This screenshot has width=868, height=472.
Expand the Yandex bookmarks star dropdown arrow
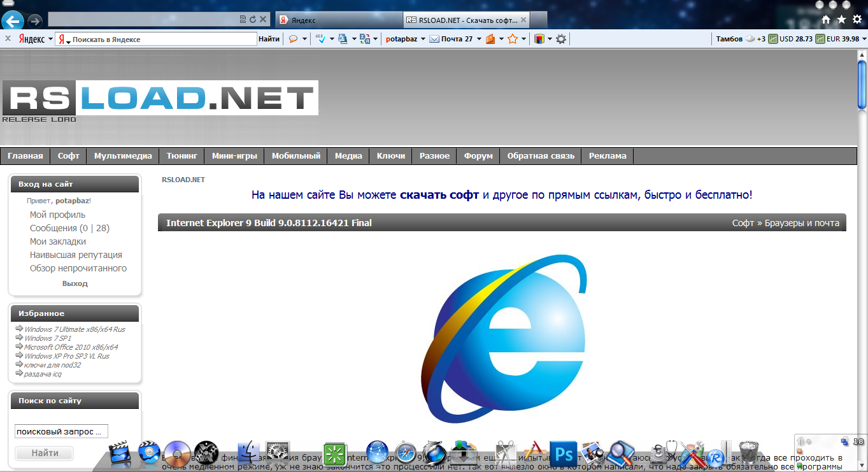[523, 39]
